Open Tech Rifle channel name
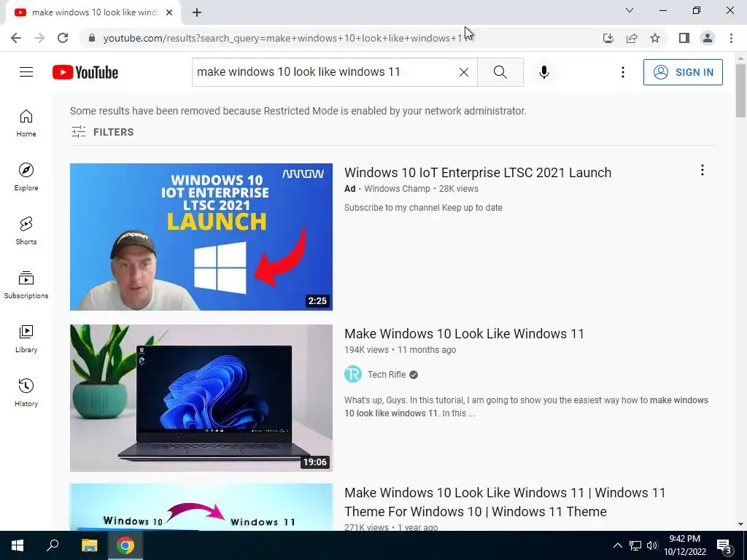This screenshot has width=747, height=560. coord(387,375)
